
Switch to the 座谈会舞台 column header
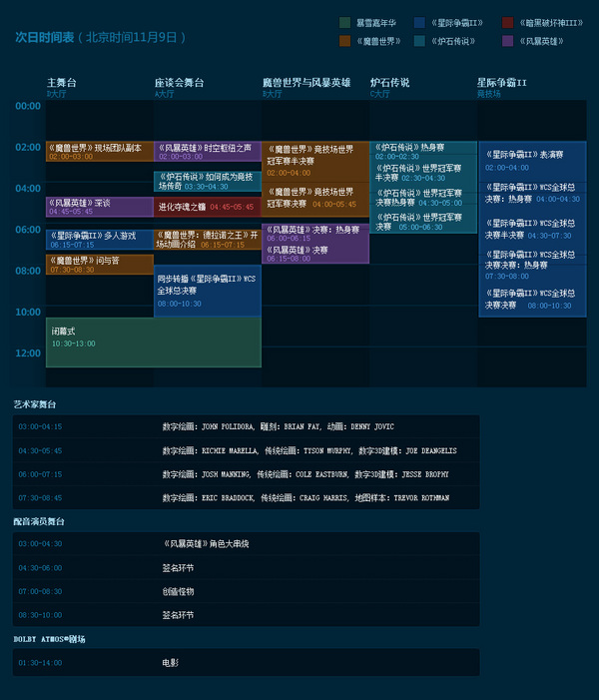point(179,82)
